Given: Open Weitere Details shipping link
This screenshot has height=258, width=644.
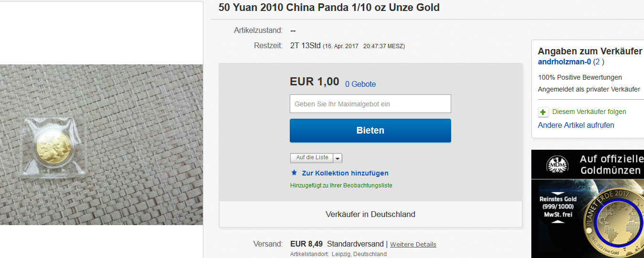Looking at the screenshot, I should click(413, 244).
